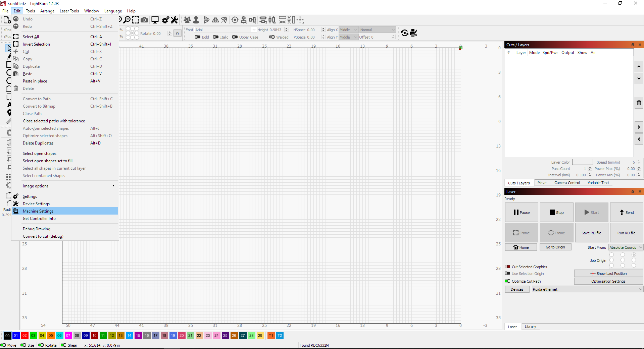
Task: Click the Layer Color field
Action: 582,162
